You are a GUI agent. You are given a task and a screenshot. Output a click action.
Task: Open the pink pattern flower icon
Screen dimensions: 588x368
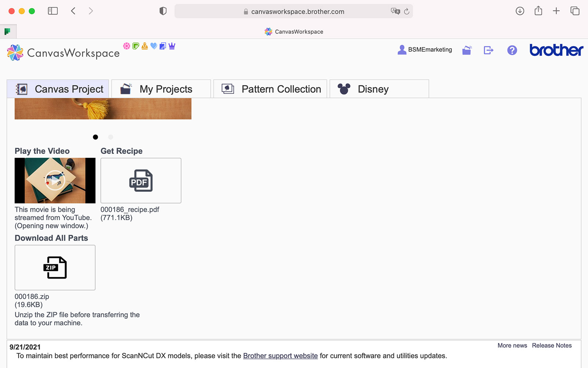[126, 46]
